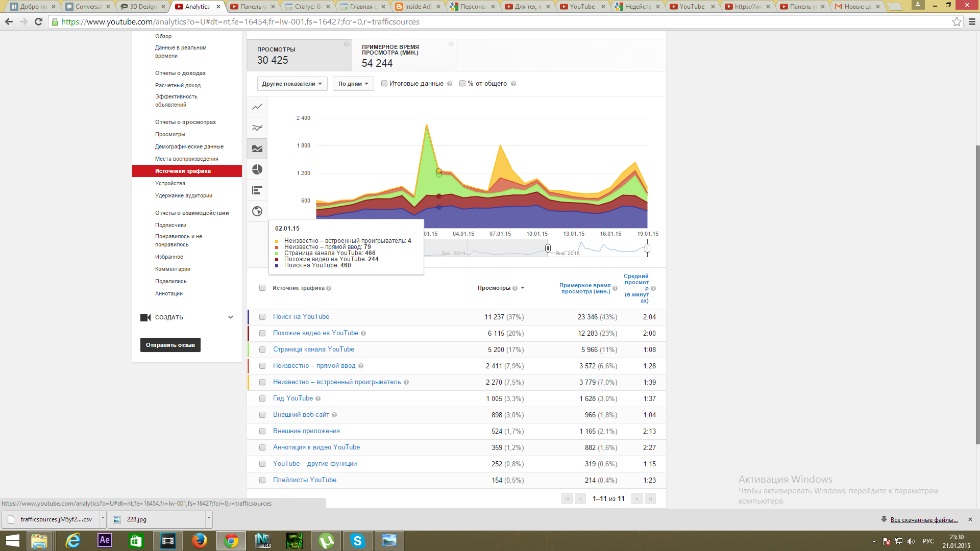Open the trafficsources csv downloaded file
This screenshot has width=980, height=551.
click(x=51, y=519)
